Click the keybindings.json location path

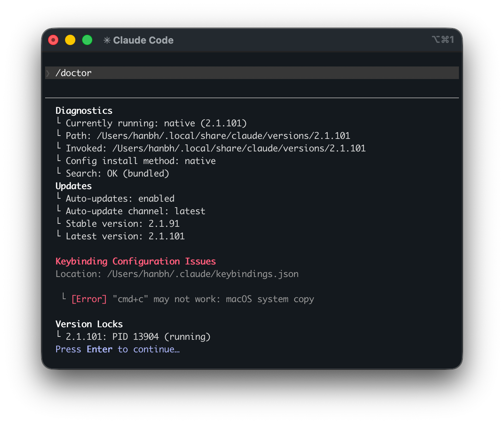[x=202, y=274]
